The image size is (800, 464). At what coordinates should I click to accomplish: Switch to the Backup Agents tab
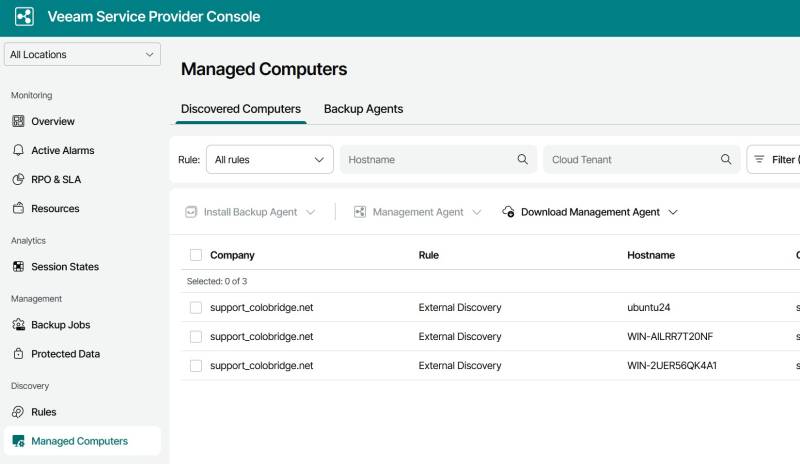tap(363, 109)
